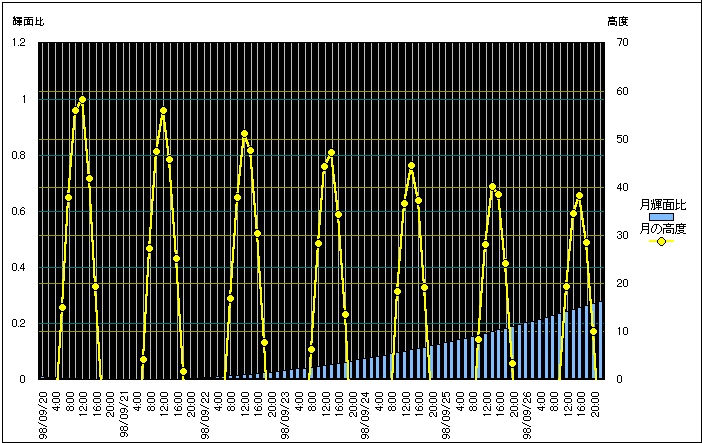Click the 98/09/20 date label on x-axis
This screenshot has width=702, height=443.
(x=42, y=414)
